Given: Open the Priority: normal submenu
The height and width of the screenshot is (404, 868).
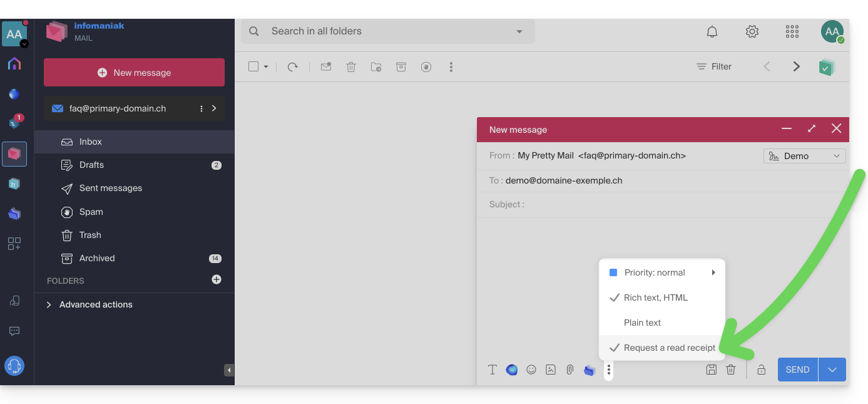Looking at the screenshot, I should pyautogui.click(x=662, y=272).
